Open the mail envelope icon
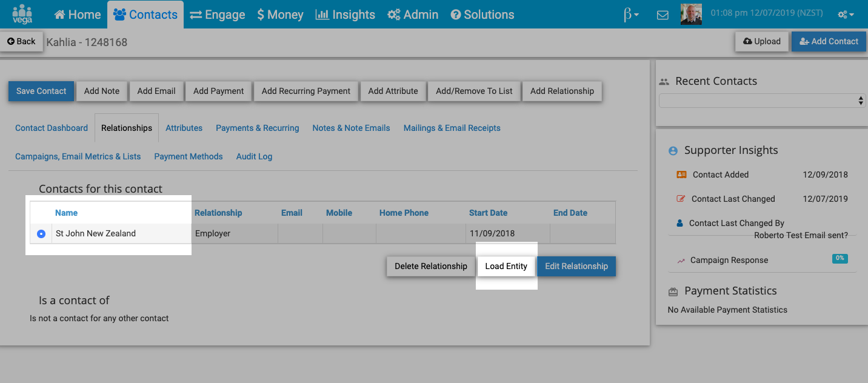This screenshot has width=868, height=383. pos(663,15)
